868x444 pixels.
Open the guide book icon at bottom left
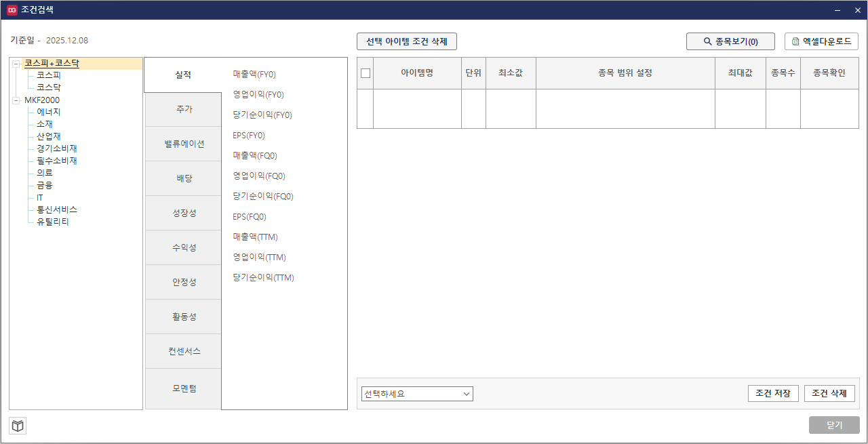tap(18, 426)
